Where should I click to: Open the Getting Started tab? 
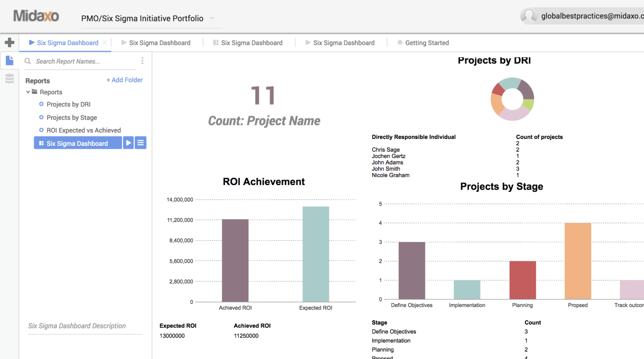click(426, 42)
